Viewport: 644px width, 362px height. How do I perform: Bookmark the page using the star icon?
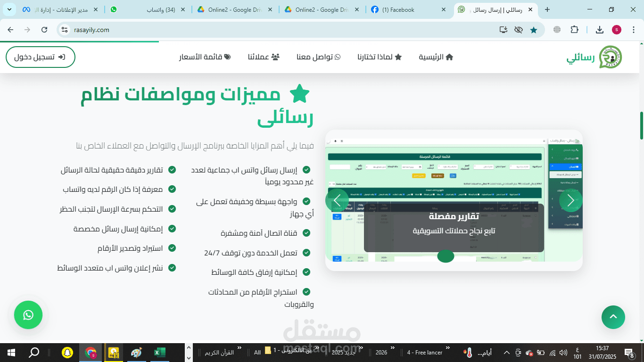534,30
